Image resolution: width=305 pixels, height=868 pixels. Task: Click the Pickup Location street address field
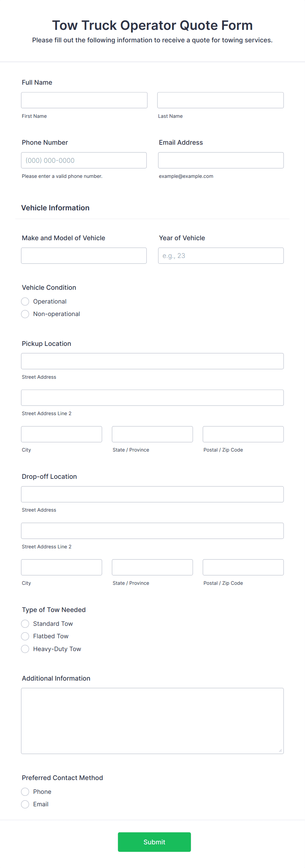152,361
